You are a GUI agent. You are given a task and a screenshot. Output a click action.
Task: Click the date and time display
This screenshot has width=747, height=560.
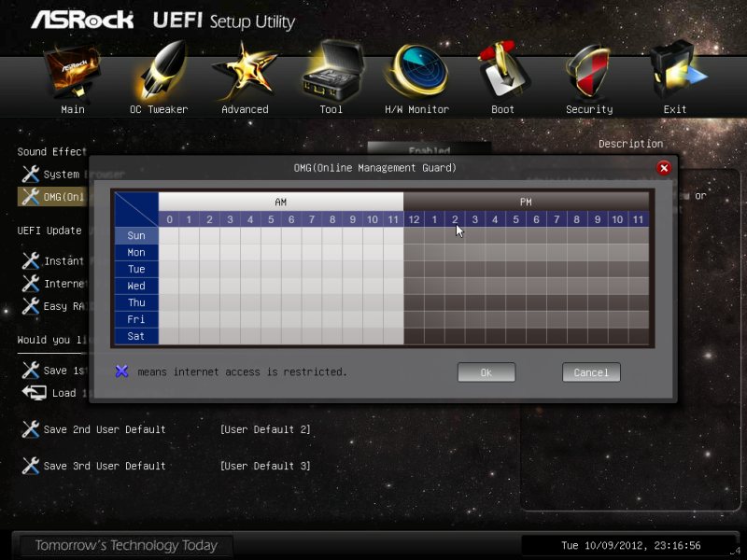click(x=631, y=545)
